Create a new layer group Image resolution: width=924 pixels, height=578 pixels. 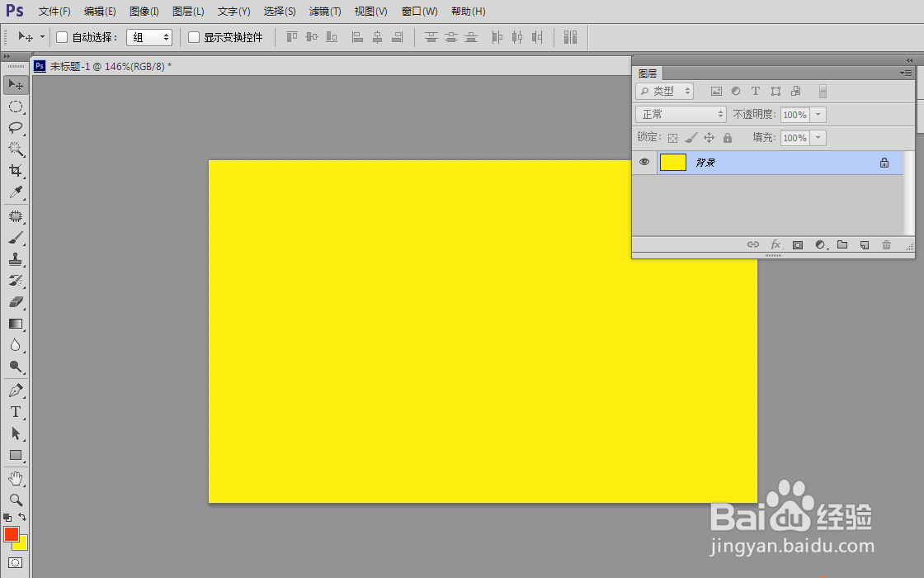pyautogui.click(x=842, y=244)
